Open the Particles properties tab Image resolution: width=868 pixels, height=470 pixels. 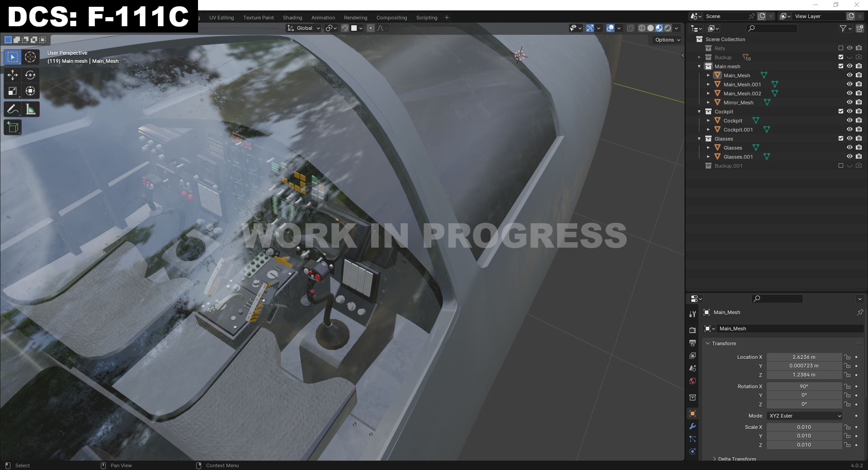(692, 439)
